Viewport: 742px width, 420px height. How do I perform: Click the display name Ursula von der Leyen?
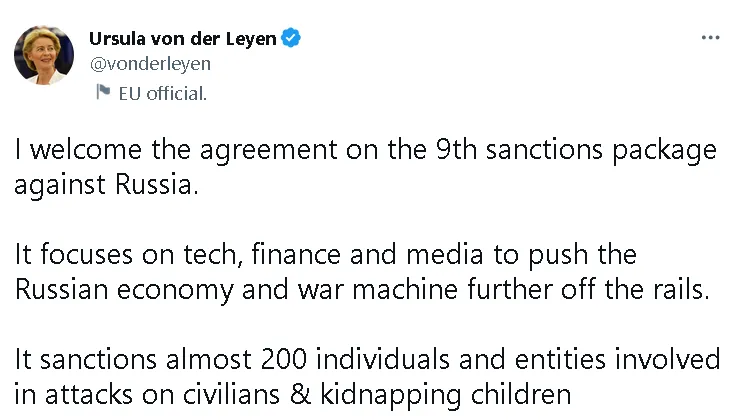tap(183, 39)
